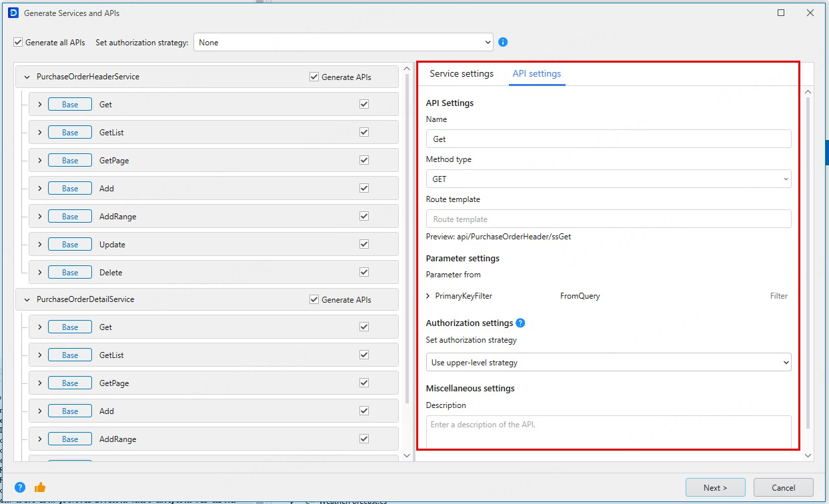Click the Base badge on the Delete row
The width and height of the screenshot is (829, 504).
pos(70,273)
